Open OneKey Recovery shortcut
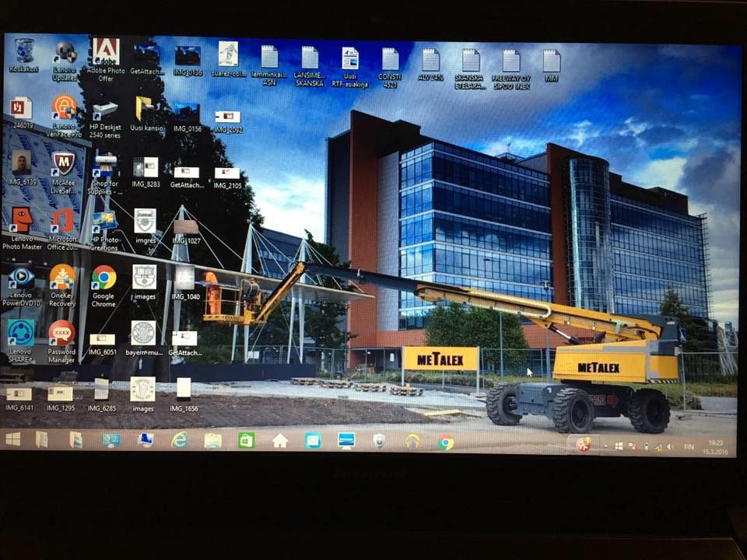Image resolution: width=747 pixels, height=560 pixels. tap(62, 285)
